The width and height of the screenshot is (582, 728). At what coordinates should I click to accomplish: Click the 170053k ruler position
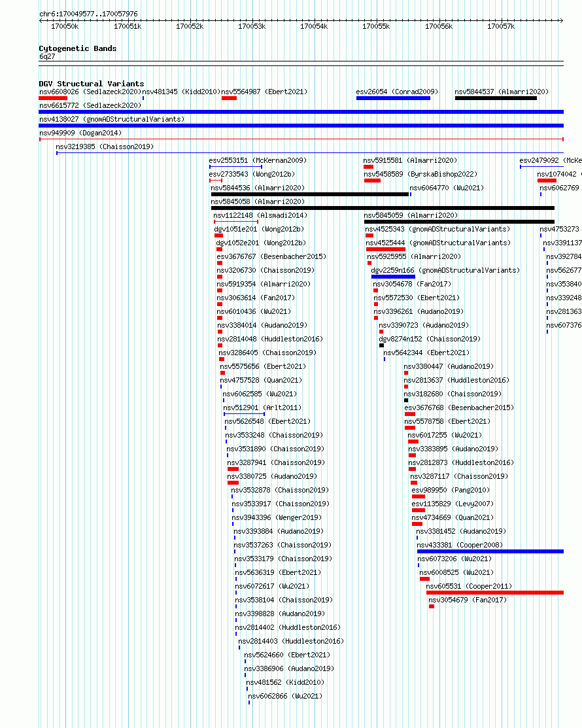(252, 26)
